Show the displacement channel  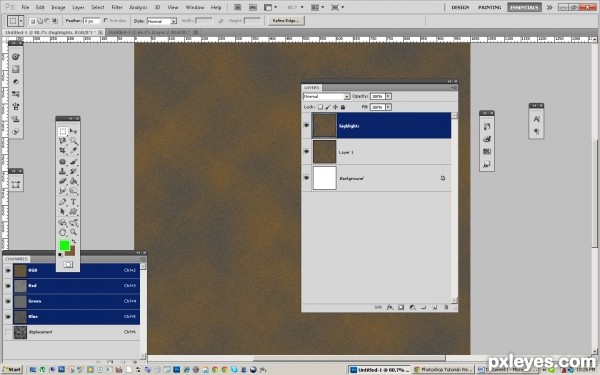pyautogui.click(x=8, y=332)
